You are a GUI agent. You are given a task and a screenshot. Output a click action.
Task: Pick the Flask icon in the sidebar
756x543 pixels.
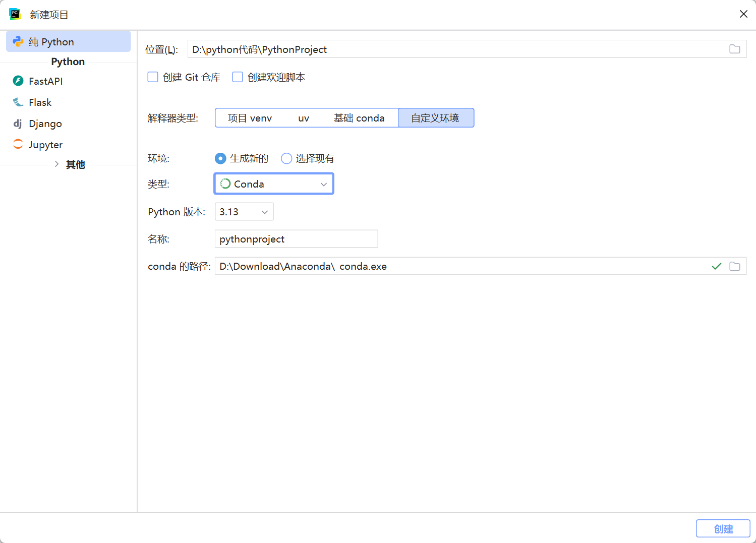[18, 102]
